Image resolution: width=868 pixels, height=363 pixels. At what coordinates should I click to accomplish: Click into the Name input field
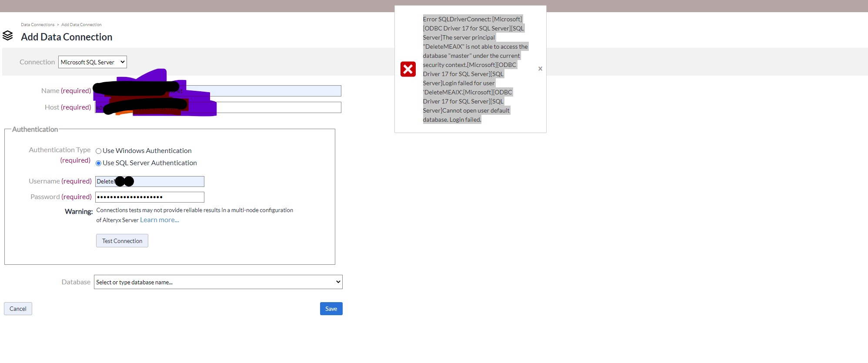[218, 91]
